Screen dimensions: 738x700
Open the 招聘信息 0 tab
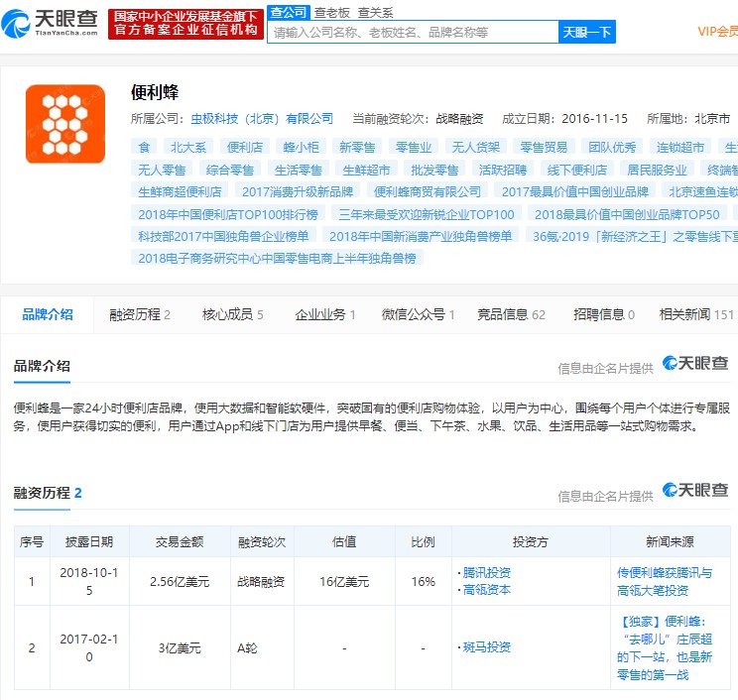[604, 314]
